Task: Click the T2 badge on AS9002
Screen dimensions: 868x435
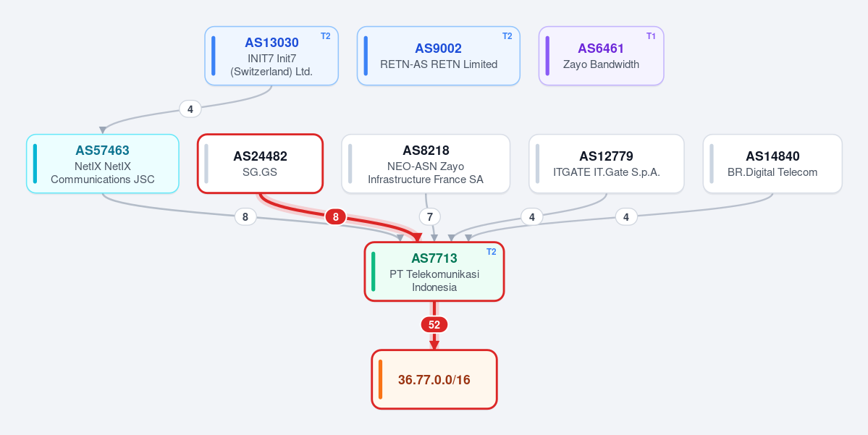Action: tap(507, 36)
